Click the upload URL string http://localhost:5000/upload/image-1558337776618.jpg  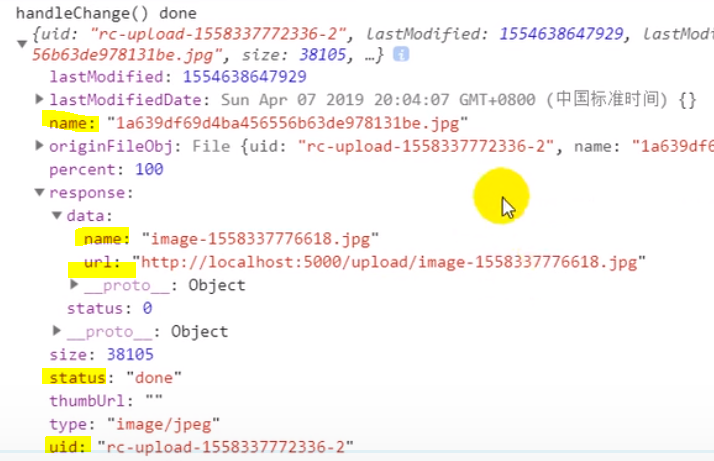389,262
